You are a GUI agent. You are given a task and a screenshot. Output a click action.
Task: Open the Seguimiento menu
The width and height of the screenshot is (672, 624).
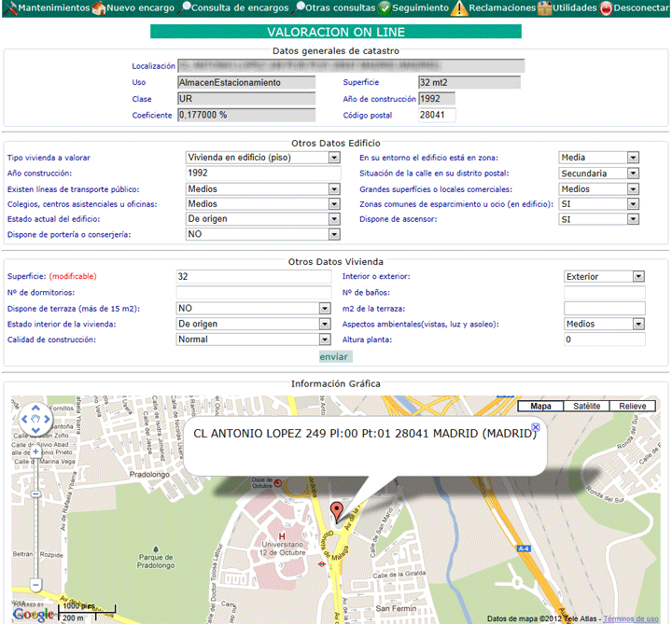(x=420, y=7)
